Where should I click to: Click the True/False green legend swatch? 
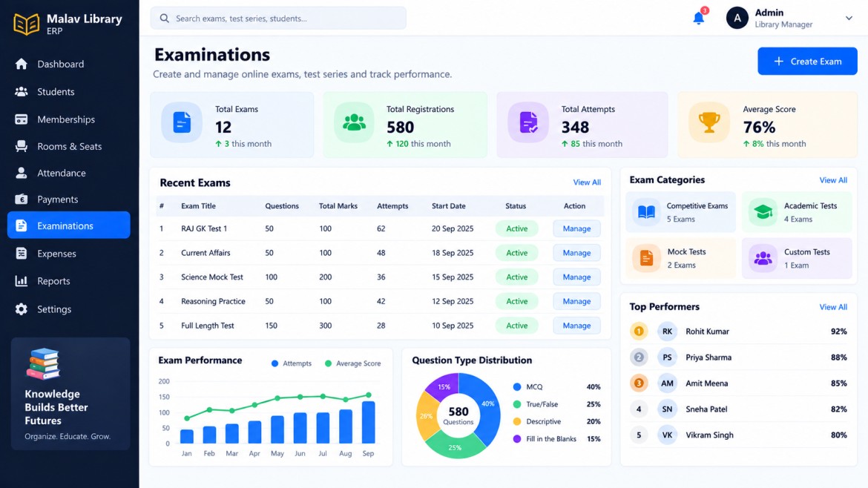coord(517,404)
